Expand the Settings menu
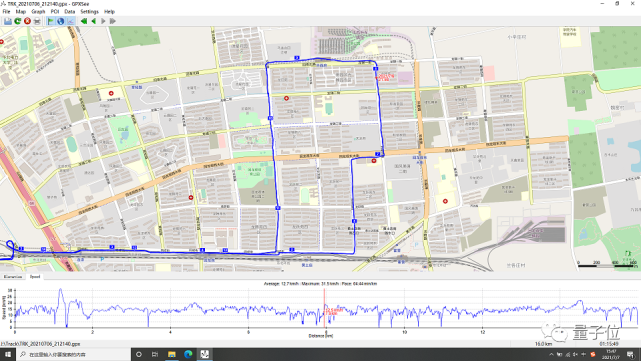This screenshot has height=361, width=641. [x=89, y=11]
